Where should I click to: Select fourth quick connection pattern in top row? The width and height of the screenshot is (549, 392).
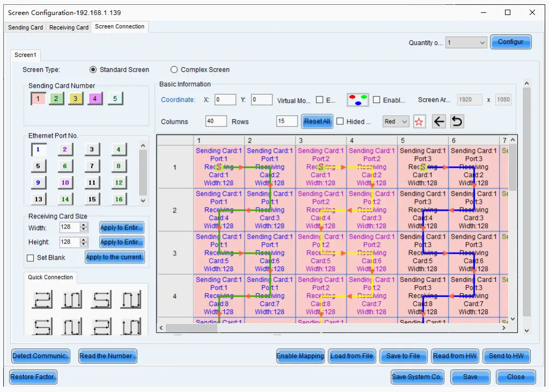pos(131,300)
